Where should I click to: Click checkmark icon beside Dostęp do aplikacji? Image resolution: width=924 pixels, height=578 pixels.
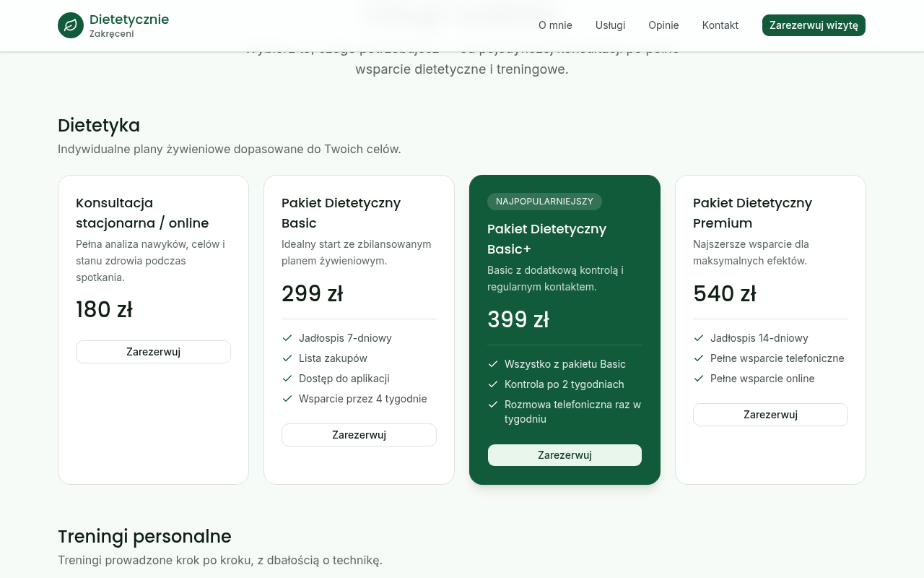pos(287,379)
